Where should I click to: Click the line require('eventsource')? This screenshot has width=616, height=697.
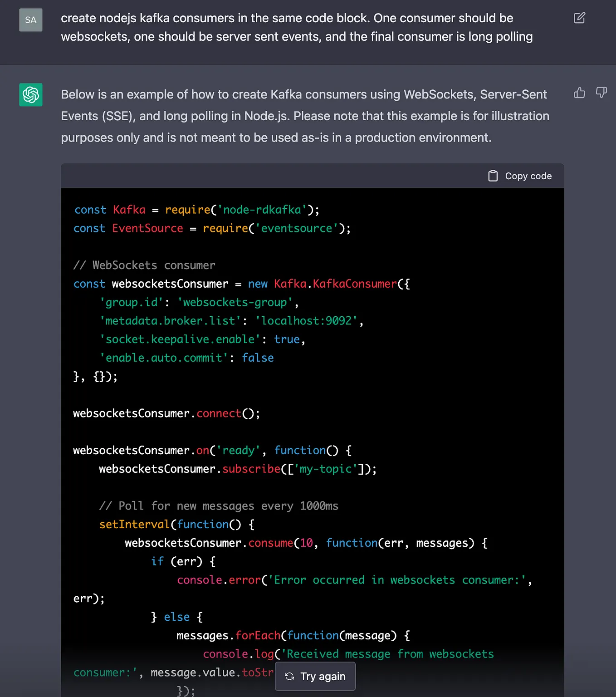pos(212,228)
